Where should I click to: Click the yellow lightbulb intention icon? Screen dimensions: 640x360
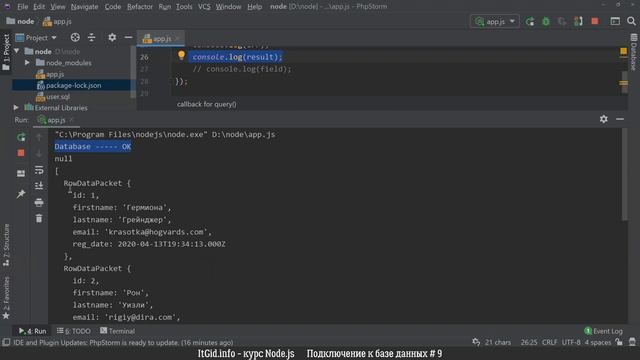tap(181, 56)
